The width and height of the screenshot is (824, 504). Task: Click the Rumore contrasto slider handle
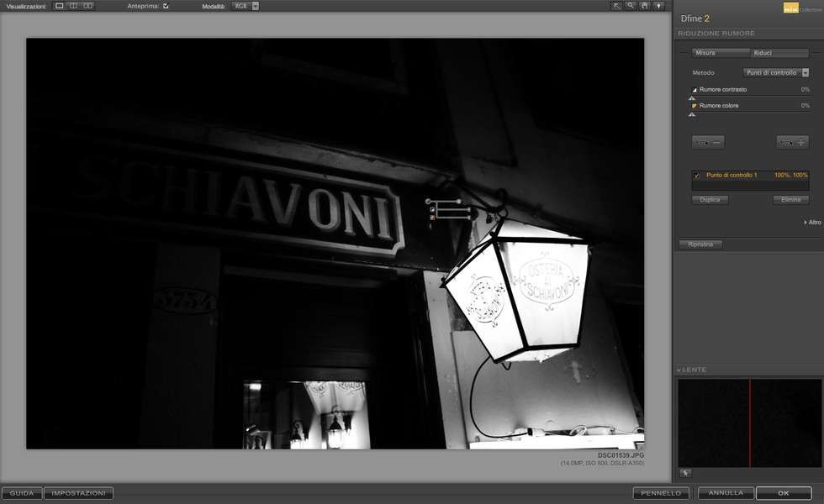point(692,97)
